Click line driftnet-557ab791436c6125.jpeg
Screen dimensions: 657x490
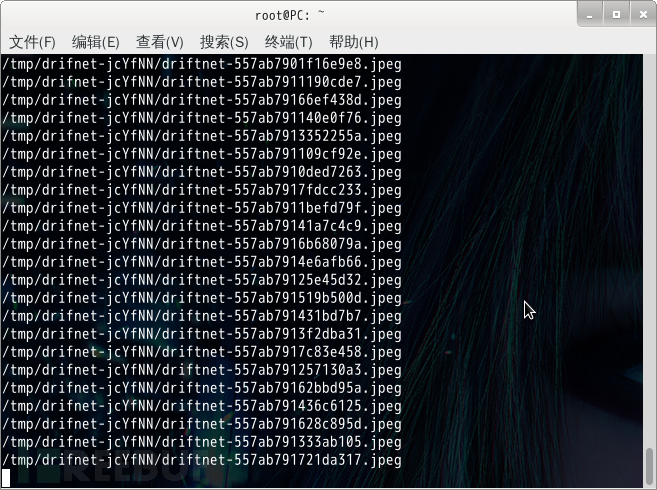coord(202,407)
